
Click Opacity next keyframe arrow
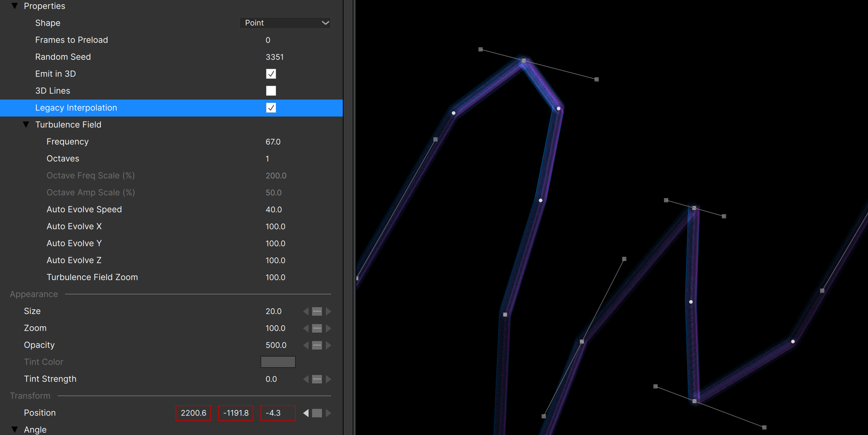tap(329, 345)
